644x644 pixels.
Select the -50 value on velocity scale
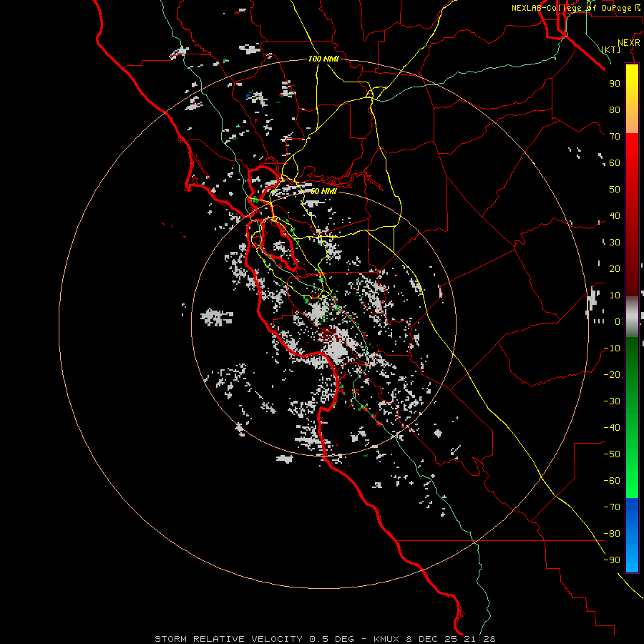coord(612,454)
